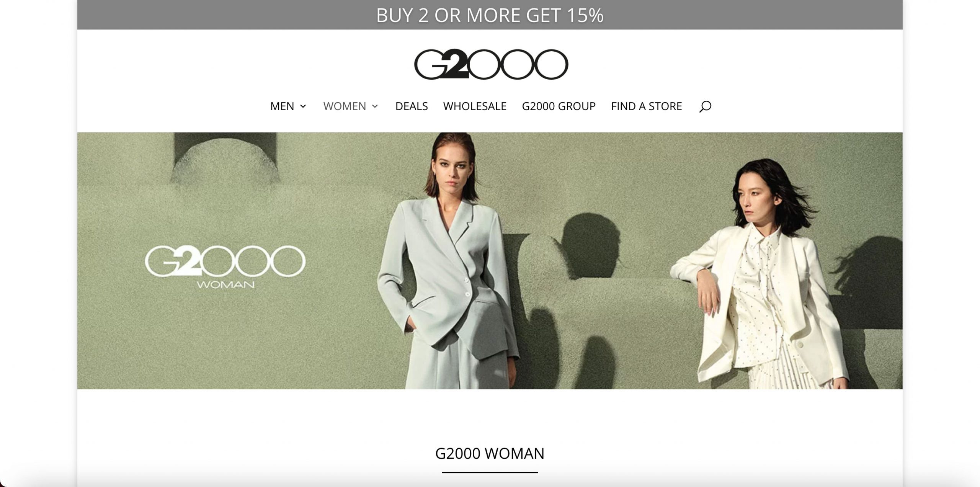Expand the WOMEN menu chevron
The width and height of the screenshot is (980, 487).
coord(375,106)
